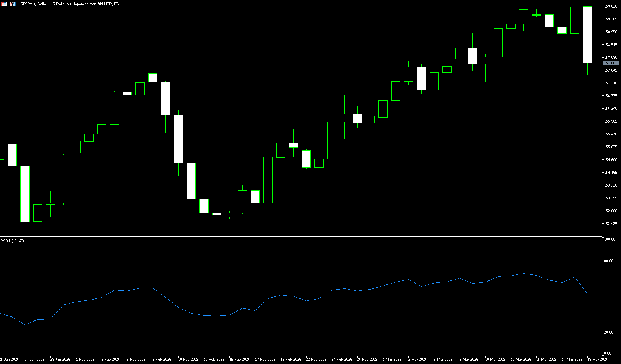The width and height of the screenshot is (621, 364).
Task: Click the RSI(14) 51.70 indicator label
Action: coord(12,241)
